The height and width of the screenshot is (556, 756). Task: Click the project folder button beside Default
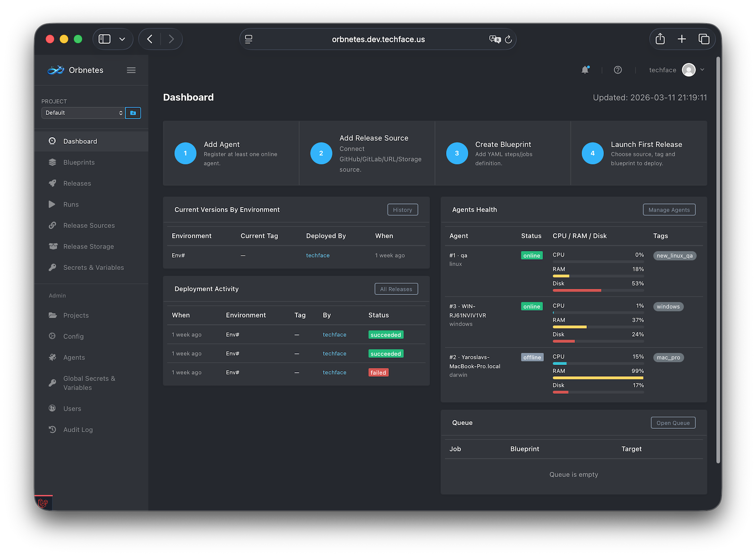133,113
